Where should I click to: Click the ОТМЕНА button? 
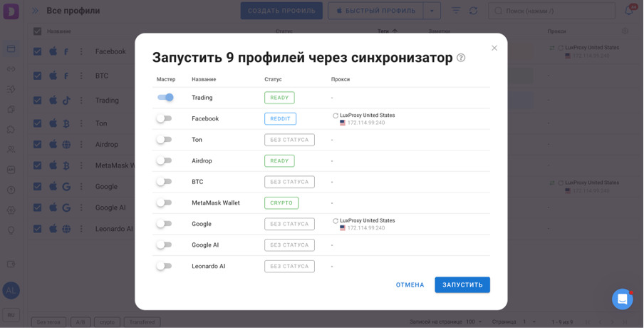coord(410,285)
